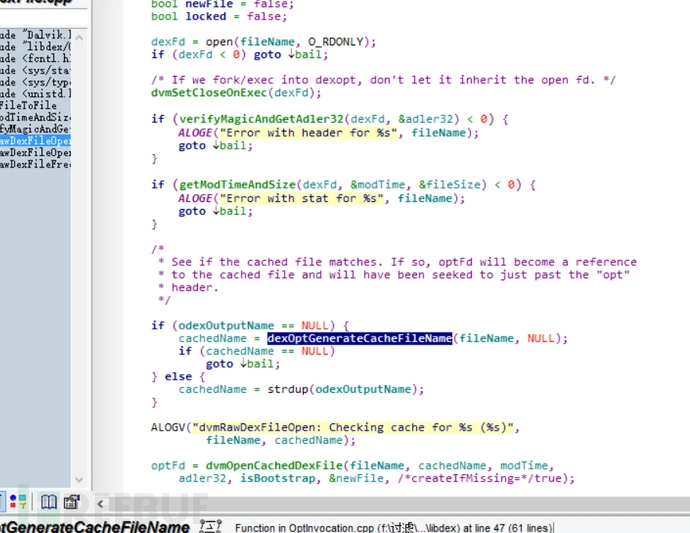Click the &fileSize argument

tap(449, 184)
